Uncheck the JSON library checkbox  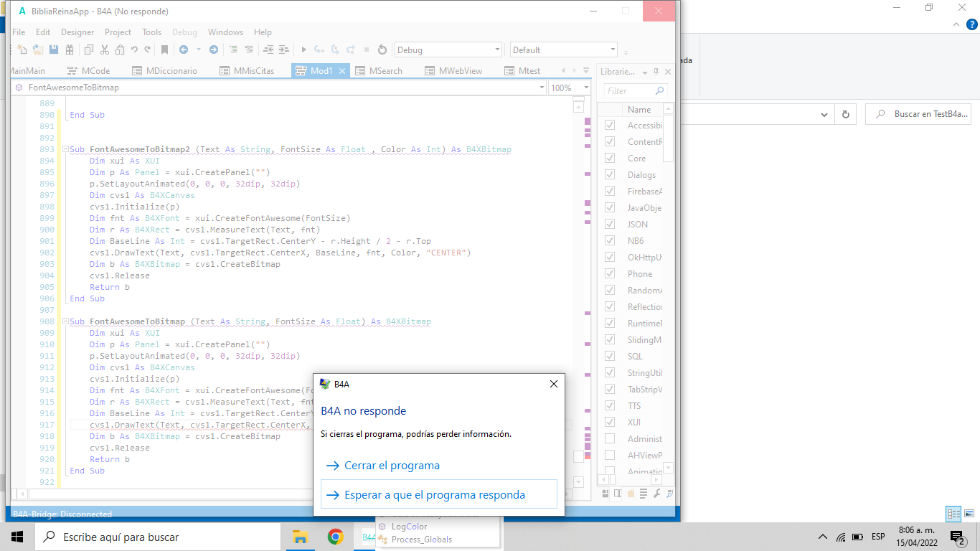[610, 224]
